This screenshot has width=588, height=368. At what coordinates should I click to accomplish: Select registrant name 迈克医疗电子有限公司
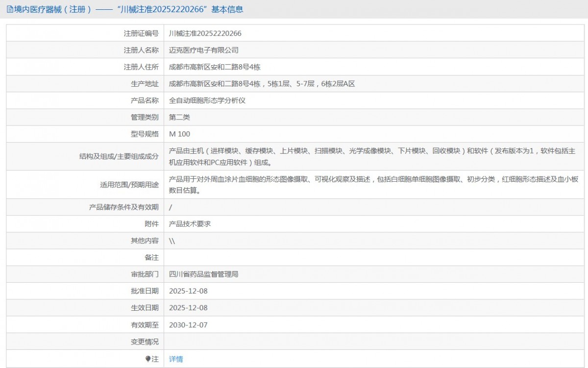[203, 50]
